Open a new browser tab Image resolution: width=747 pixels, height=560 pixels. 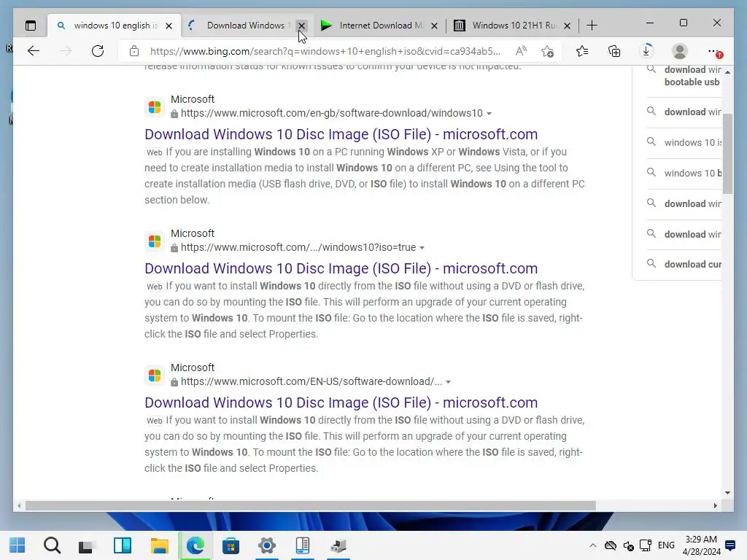coord(592,26)
